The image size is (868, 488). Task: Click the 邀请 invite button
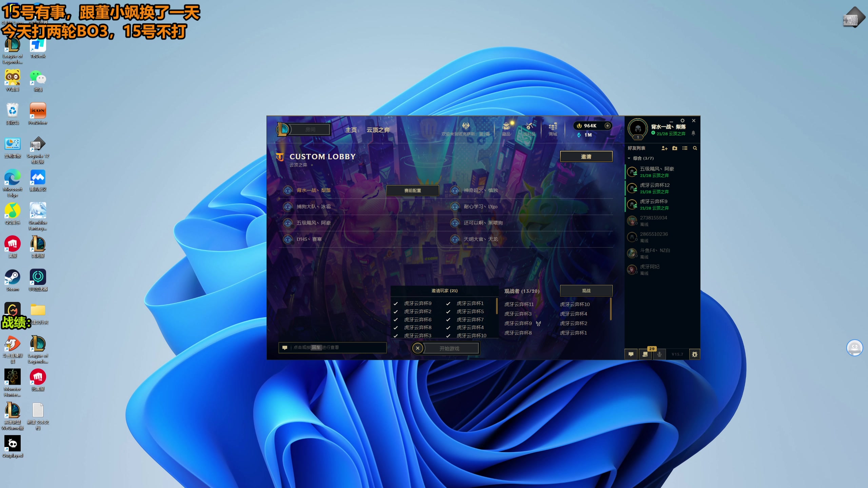coord(586,157)
